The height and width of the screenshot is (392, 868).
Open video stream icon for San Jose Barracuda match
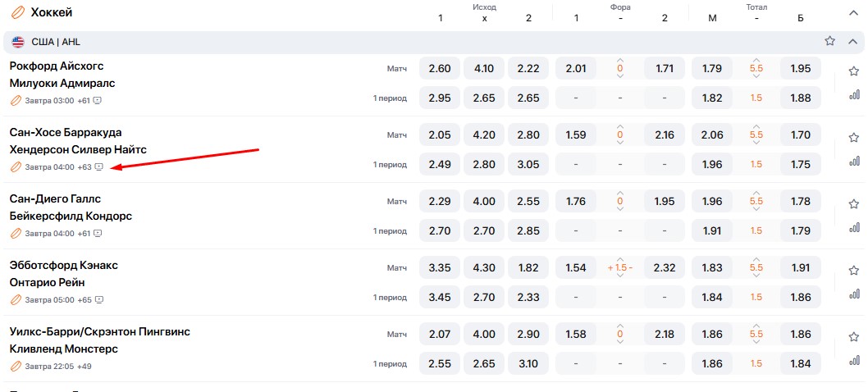coord(98,167)
